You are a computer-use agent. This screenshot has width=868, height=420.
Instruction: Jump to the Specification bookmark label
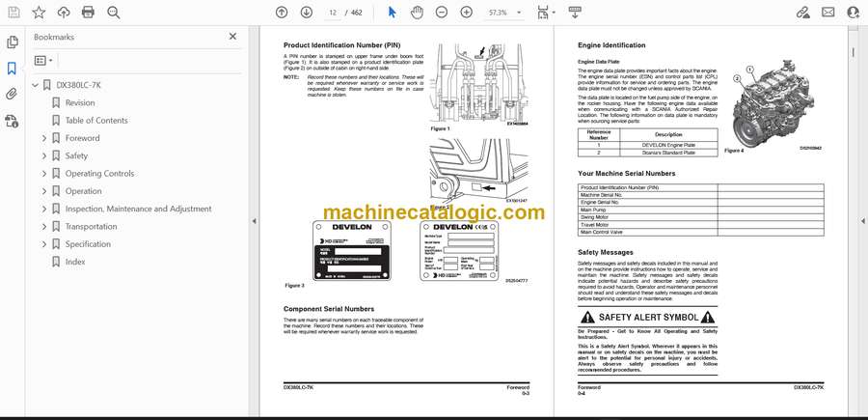(x=88, y=244)
